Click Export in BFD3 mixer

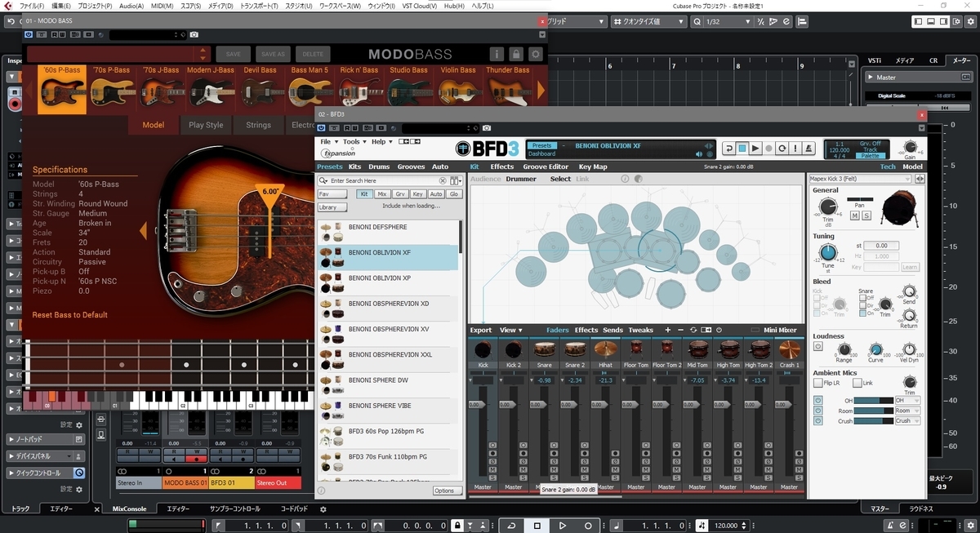point(481,331)
